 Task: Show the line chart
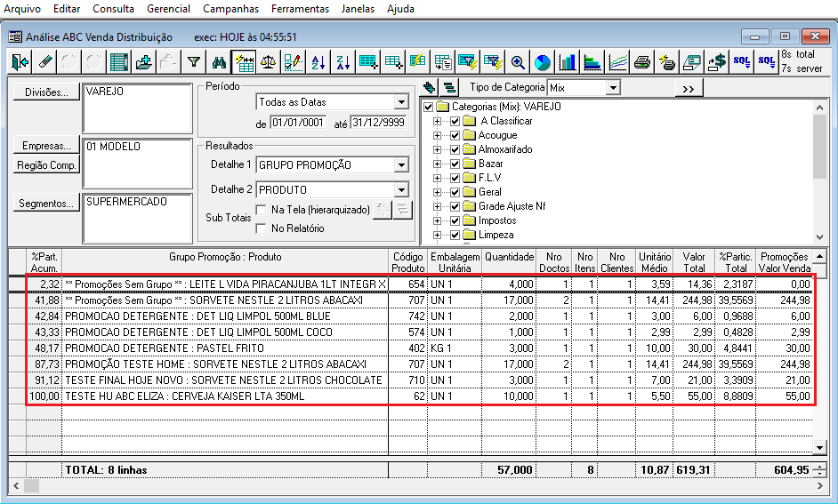click(617, 62)
